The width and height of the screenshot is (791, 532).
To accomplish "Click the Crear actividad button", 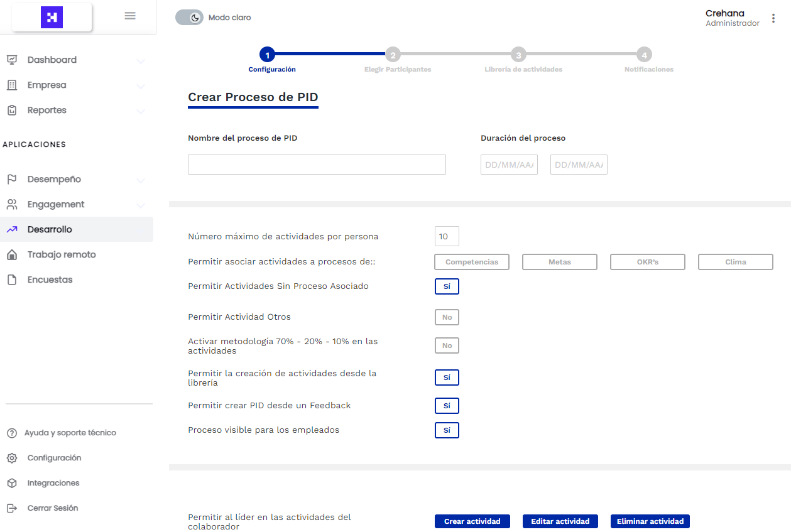I will [x=472, y=521].
